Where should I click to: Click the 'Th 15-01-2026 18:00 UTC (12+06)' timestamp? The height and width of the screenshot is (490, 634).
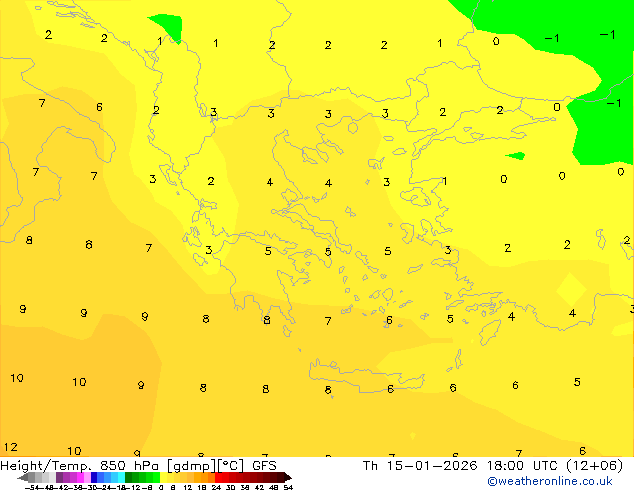[493, 466]
